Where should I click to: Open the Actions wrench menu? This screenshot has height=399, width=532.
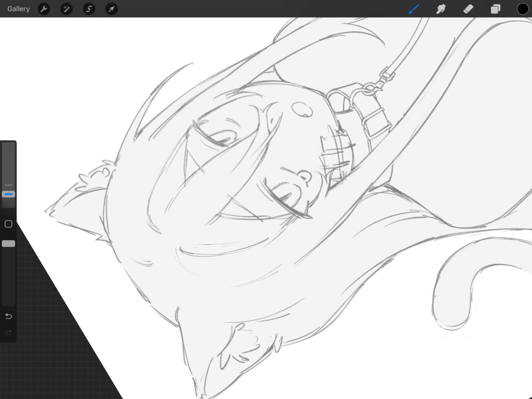pyautogui.click(x=44, y=9)
